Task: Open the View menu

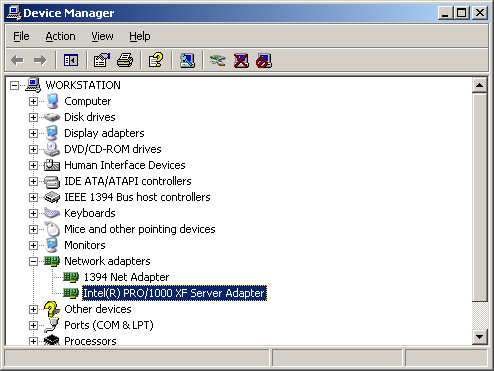Action: (x=102, y=36)
